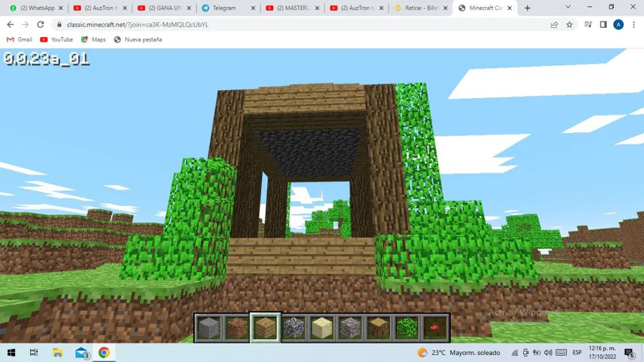Share this page via share icon
The height and width of the screenshot is (362, 644).
pos(554,24)
